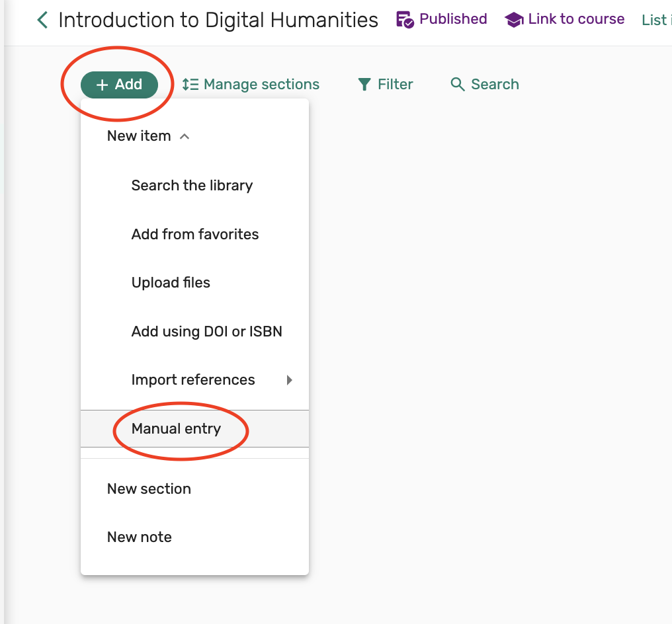Choose Search the library option
Image resolution: width=672 pixels, height=624 pixels.
(192, 186)
